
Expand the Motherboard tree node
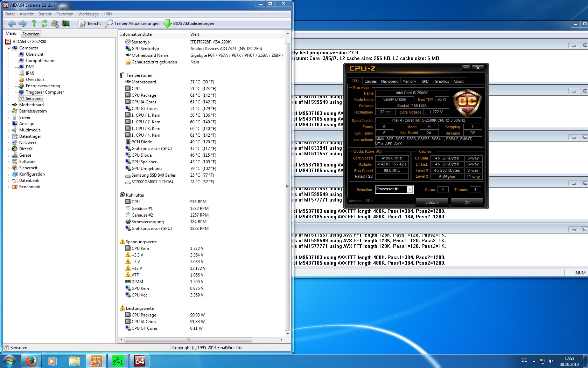tap(9, 105)
